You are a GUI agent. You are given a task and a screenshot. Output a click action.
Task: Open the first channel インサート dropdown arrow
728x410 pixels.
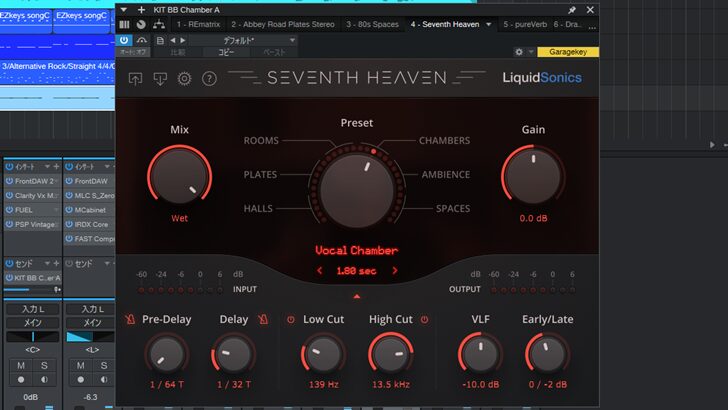click(x=47, y=167)
